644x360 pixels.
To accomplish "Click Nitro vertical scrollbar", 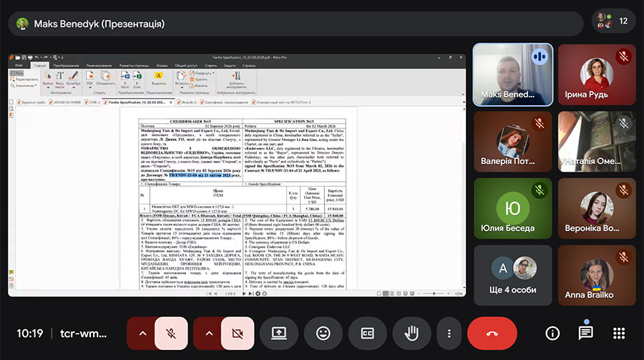I will point(464,198).
